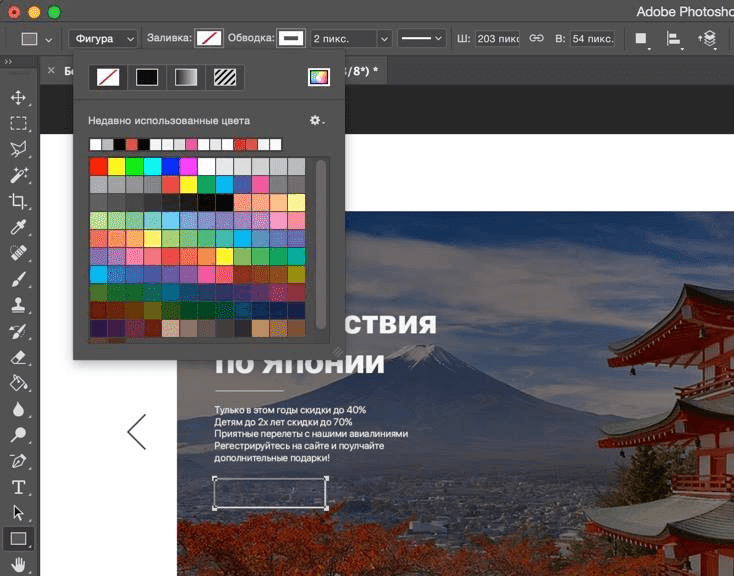This screenshot has width=734, height=576.
Task: Open the Фигура tool mode dropdown
Action: (103, 38)
